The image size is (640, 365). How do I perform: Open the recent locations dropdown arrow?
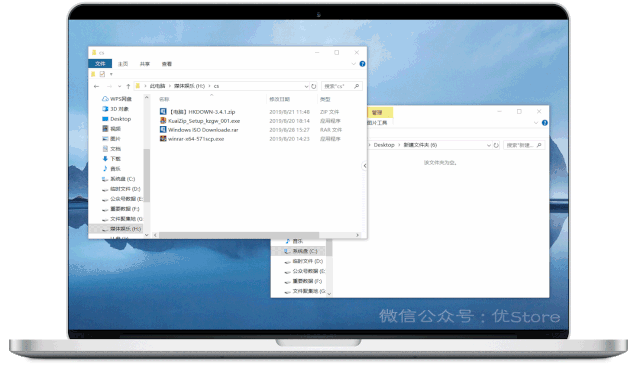119,86
